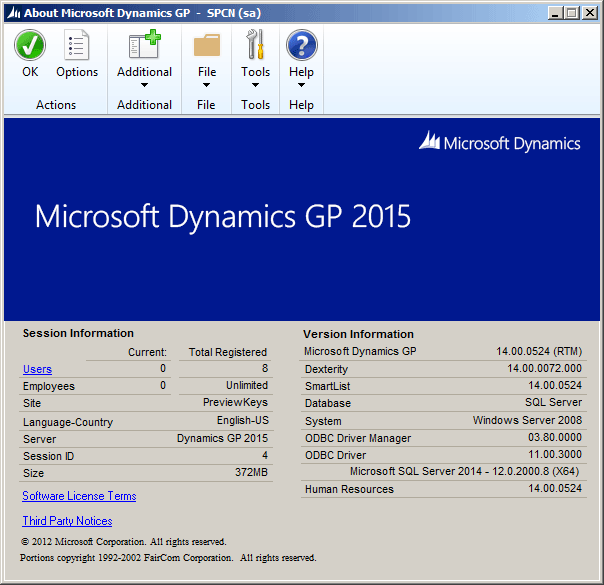Select the Site field showing PreviewKeys
This screenshot has height=585, width=604.
[x=235, y=403]
